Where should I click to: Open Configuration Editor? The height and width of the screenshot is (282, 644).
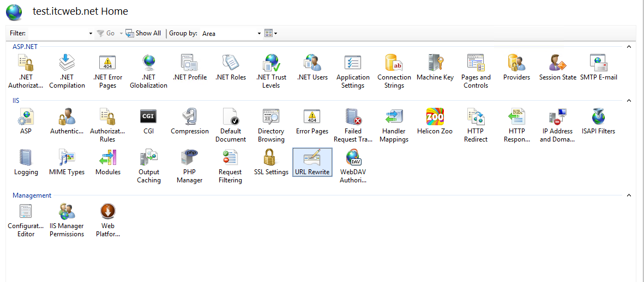pyautogui.click(x=26, y=220)
